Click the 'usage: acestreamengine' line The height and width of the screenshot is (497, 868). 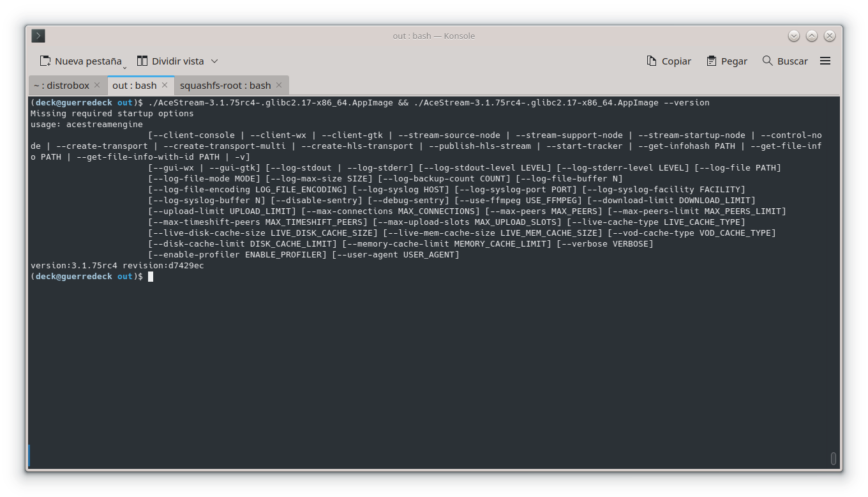(x=87, y=125)
